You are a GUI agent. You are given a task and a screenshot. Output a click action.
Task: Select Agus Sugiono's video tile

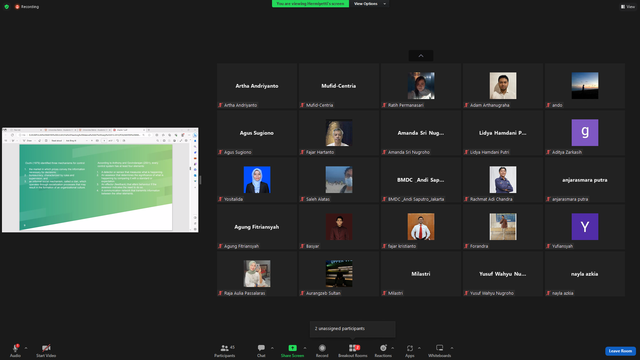257,133
